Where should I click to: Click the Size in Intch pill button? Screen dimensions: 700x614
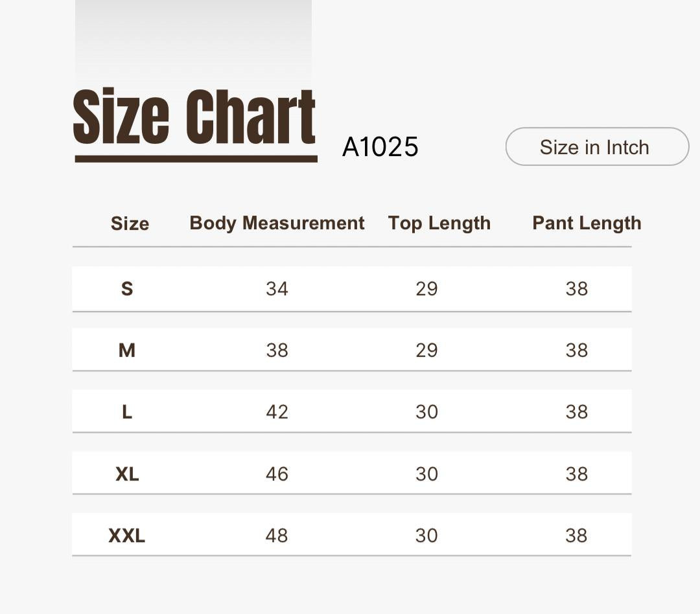click(597, 146)
